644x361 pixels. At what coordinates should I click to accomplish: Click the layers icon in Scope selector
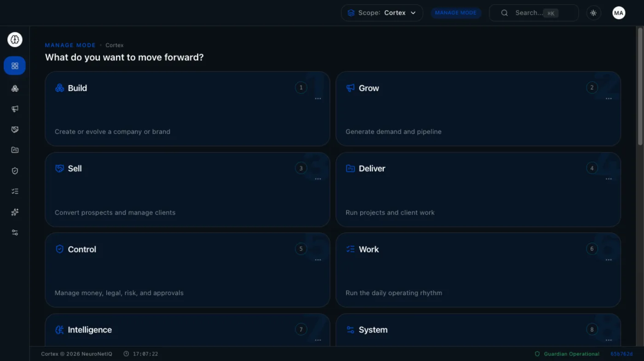tap(351, 13)
